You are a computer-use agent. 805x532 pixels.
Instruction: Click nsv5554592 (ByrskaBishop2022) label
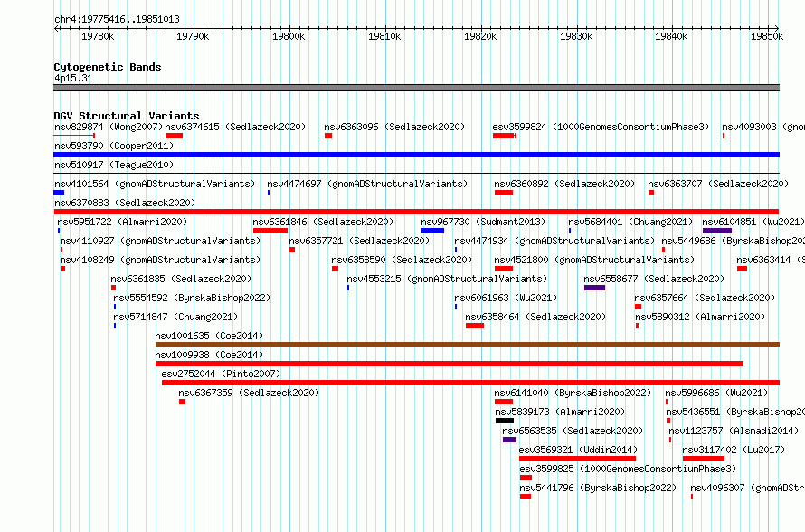point(192,298)
